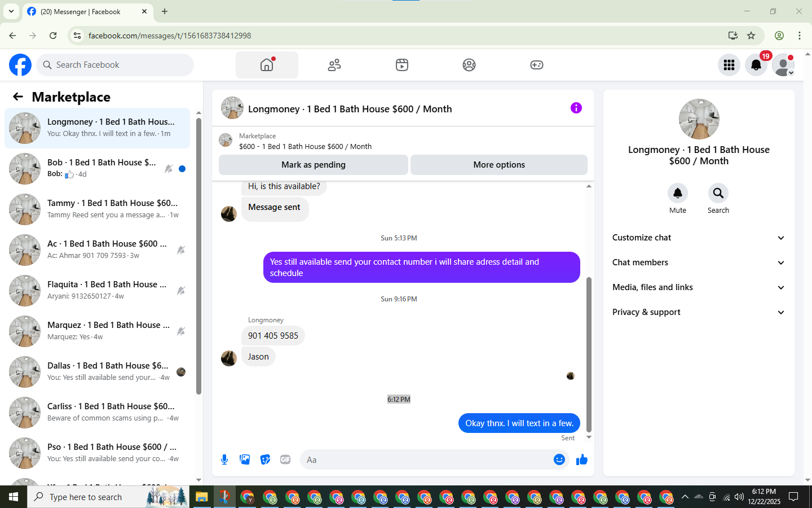Image resolution: width=812 pixels, height=508 pixels.
Task: Open the notifications bell with 19 badge
Action: (756, 65)
